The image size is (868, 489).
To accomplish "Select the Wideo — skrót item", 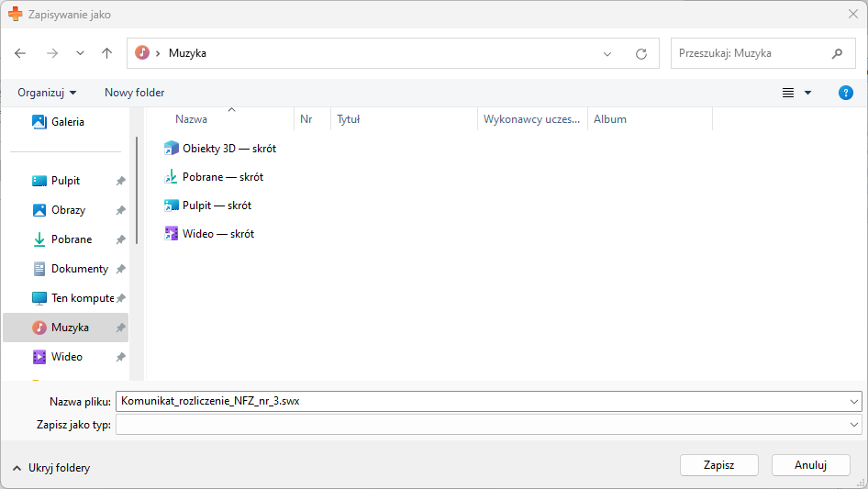I will click(x=217, y=234).
